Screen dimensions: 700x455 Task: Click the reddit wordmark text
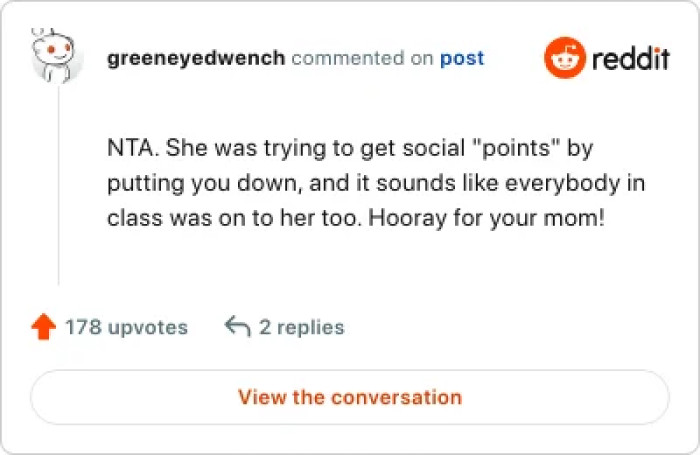[630, 59]
